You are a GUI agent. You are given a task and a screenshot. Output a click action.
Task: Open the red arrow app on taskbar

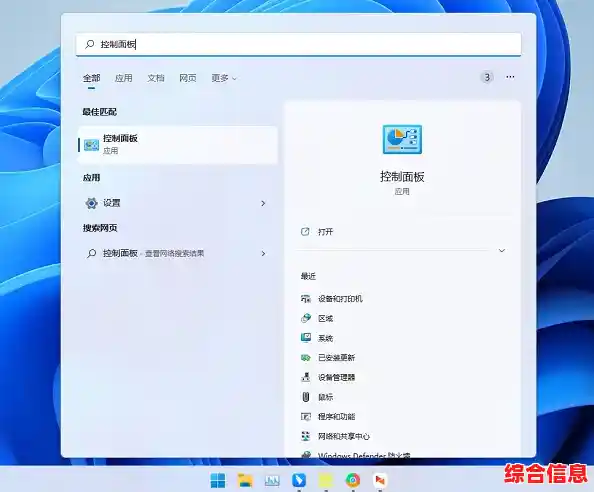tap(380, 480)
